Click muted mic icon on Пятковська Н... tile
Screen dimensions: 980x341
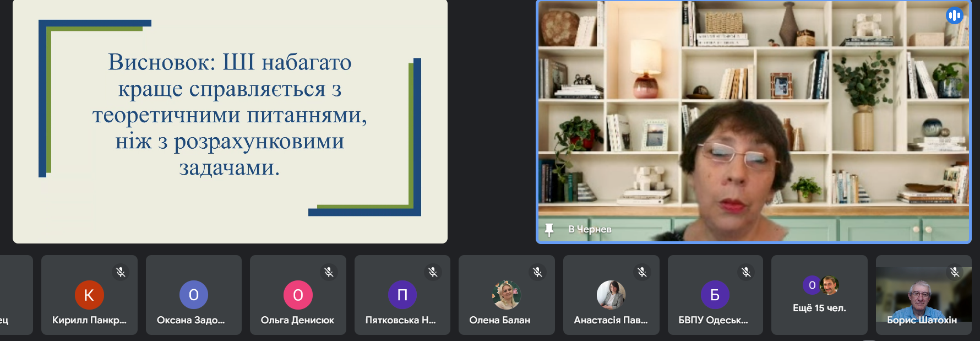pos(433,272)
